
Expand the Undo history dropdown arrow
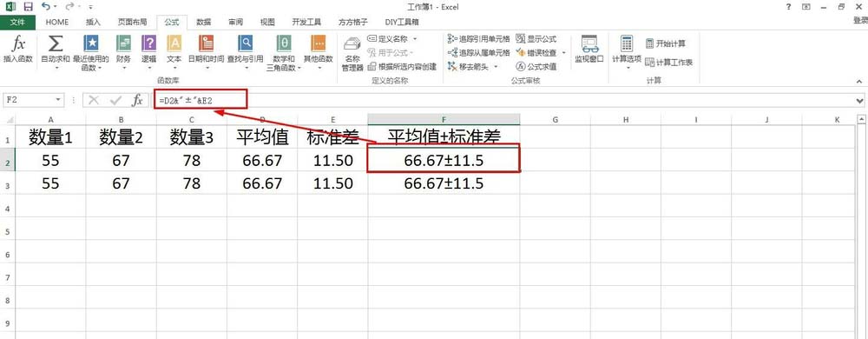click(55, 7)
